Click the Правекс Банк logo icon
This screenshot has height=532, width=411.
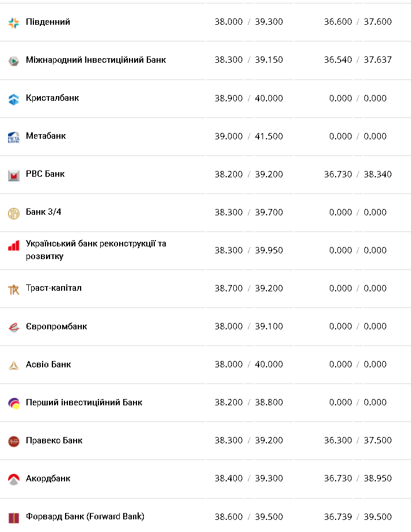tap(14, 441)
